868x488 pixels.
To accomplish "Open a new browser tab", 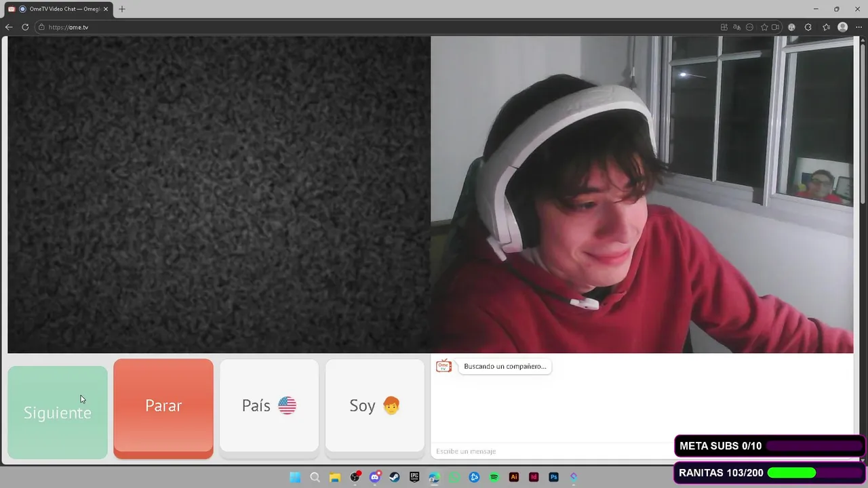I will [x=122, y=9].
